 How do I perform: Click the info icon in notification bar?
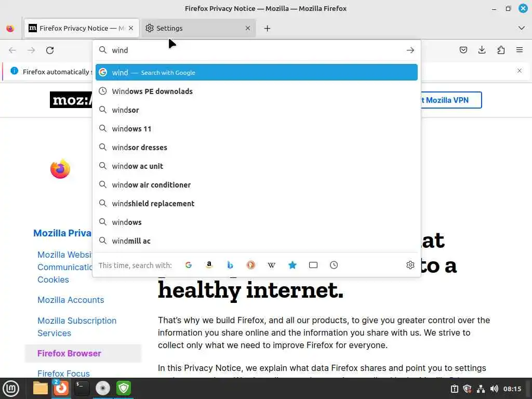pos(14,71)
